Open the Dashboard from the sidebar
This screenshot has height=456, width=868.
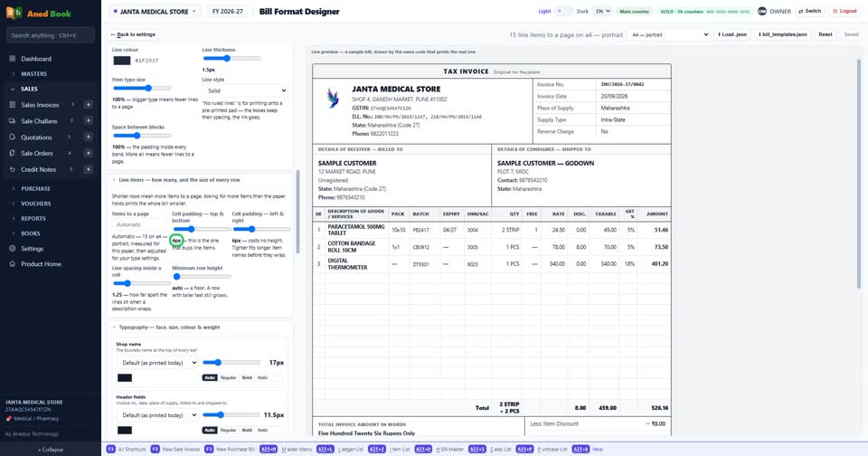(x=50, y=59)
